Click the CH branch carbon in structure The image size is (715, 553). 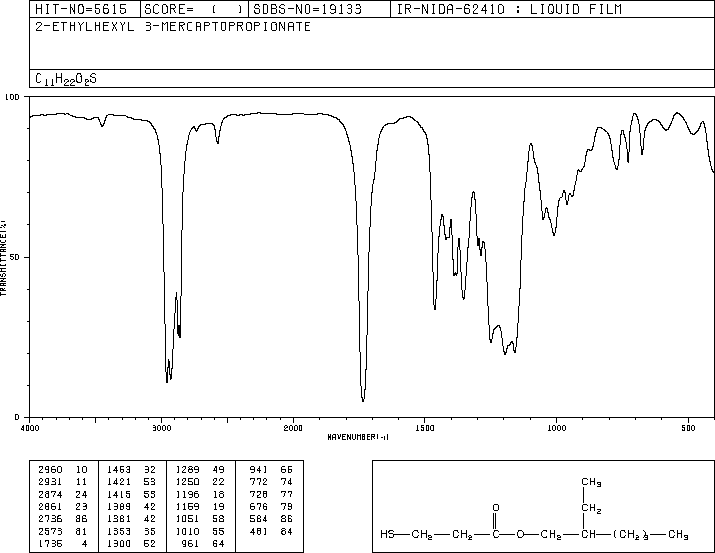point(588,534)
